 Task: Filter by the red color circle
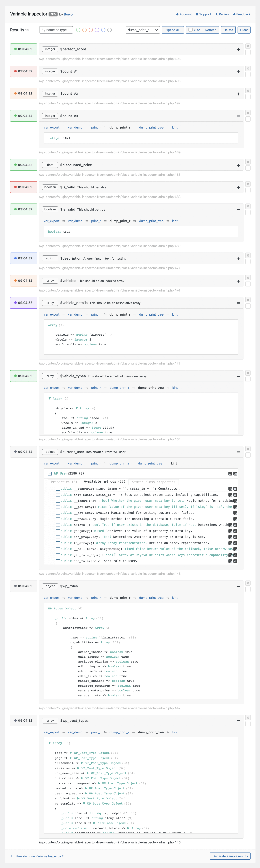click(x=91, y=30)
